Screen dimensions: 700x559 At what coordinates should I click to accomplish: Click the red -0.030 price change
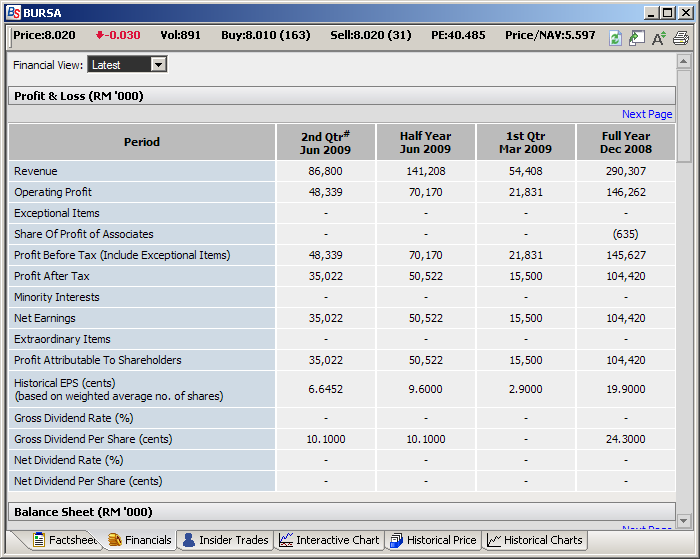(118, 35)
